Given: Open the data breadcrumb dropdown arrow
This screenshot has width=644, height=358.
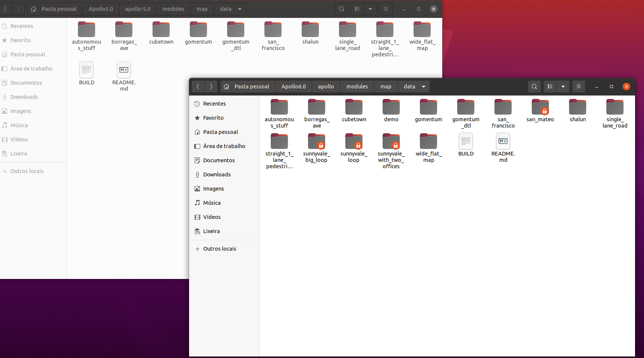Looking at the screenshot, I should pyautogui.click(x=424, y=86).
